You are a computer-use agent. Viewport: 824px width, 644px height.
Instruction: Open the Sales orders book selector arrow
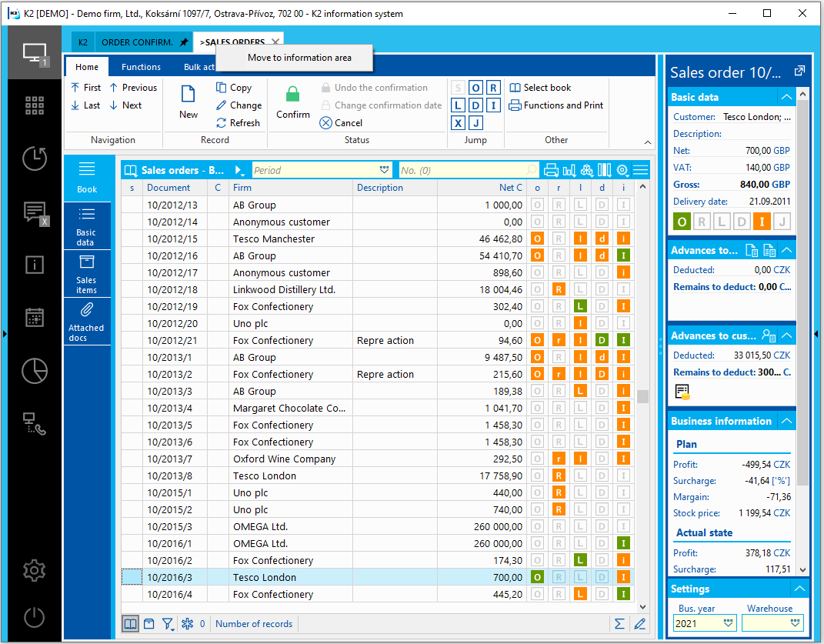239,170
